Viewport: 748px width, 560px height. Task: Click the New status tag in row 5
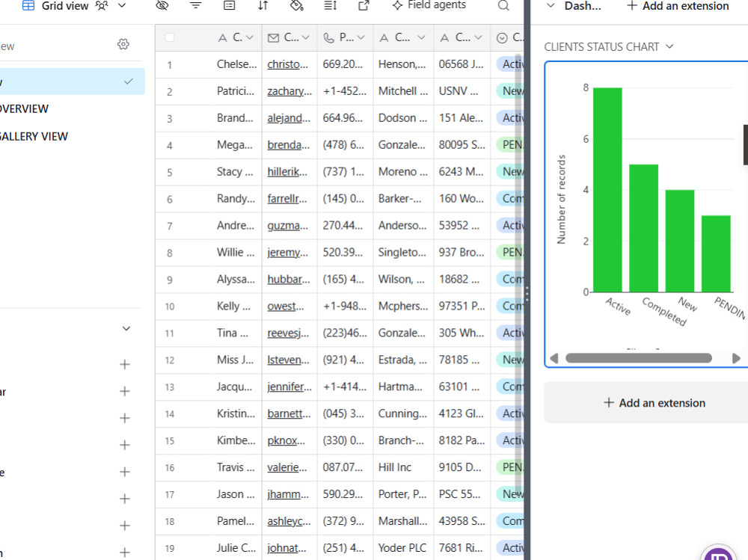point(511,172)
